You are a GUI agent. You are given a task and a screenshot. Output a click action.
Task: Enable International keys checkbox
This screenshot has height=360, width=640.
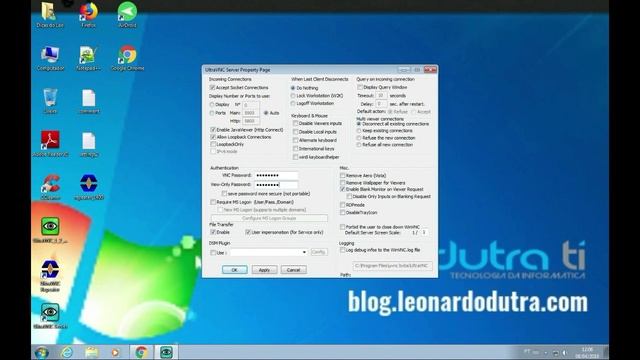click(x=296, y=149)
